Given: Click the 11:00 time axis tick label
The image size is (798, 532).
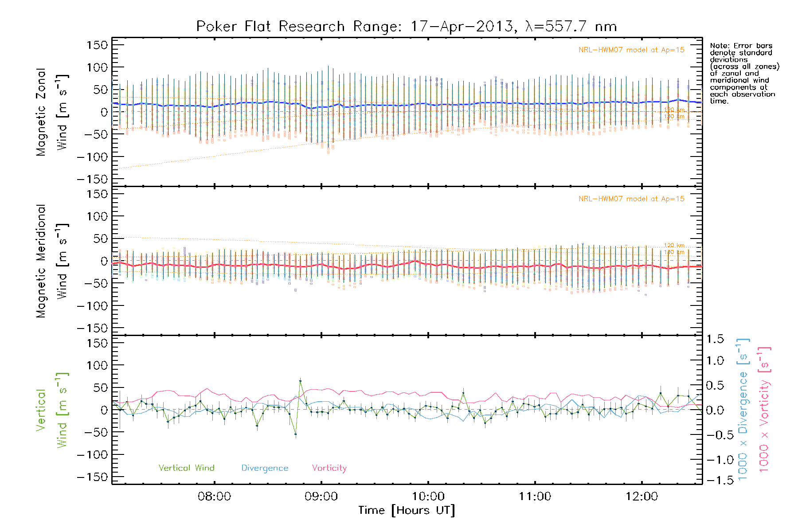Looking at the screenshot, I should pyautogui.click(x=535, y=497).
